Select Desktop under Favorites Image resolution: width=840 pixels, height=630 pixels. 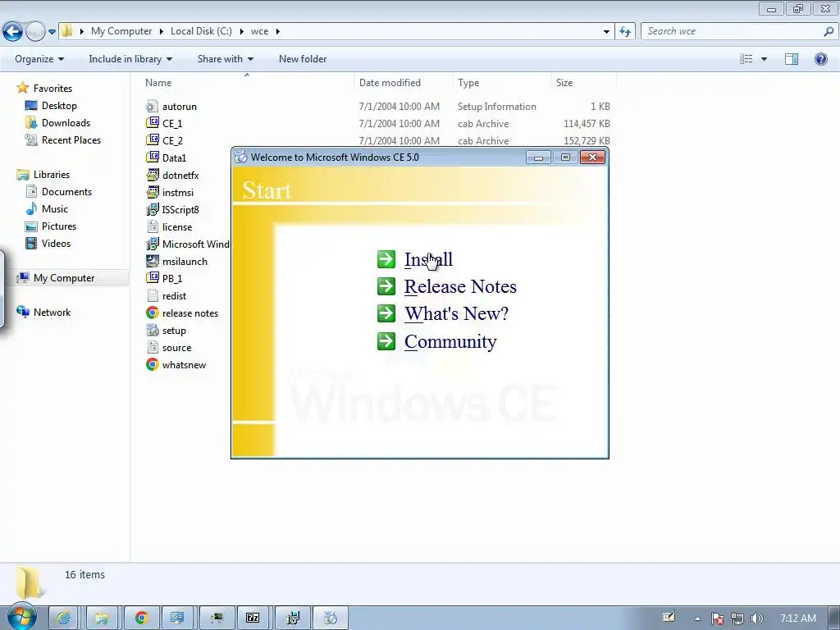click(51, 106)
